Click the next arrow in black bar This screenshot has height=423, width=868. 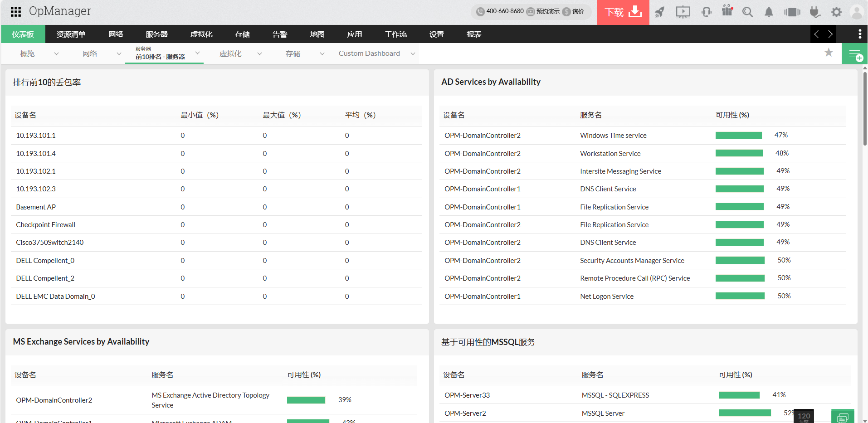[x=830, y=34]
